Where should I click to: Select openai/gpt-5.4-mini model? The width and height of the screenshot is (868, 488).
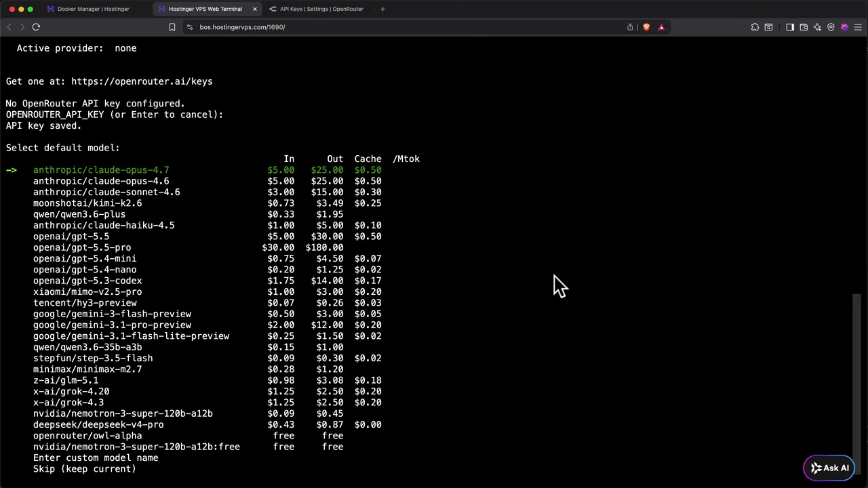click(x=85, y=258)
